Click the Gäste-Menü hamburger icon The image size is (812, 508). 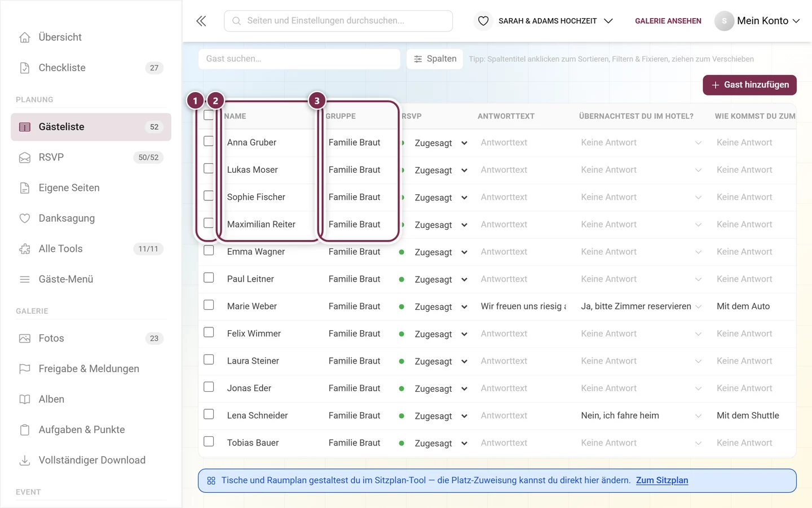pos(25,279)
